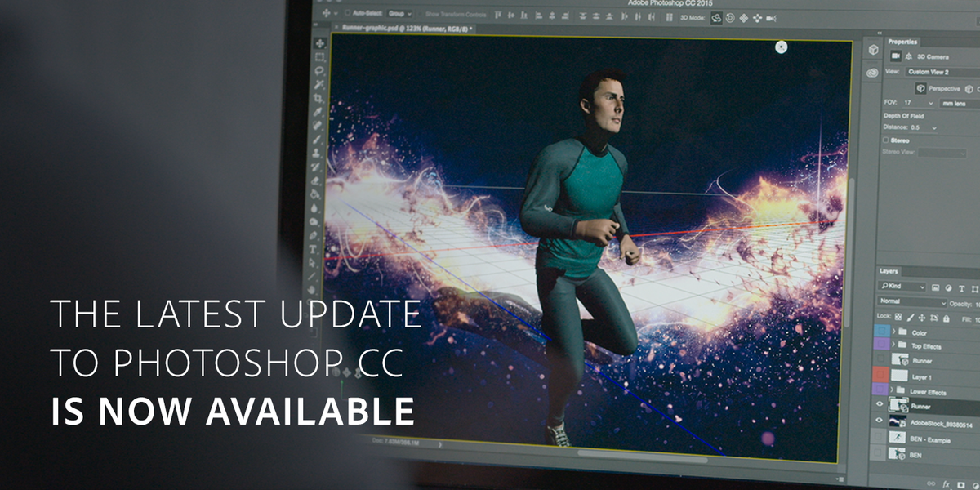Click Lock transparent pixels icon

tap(898, 318)
